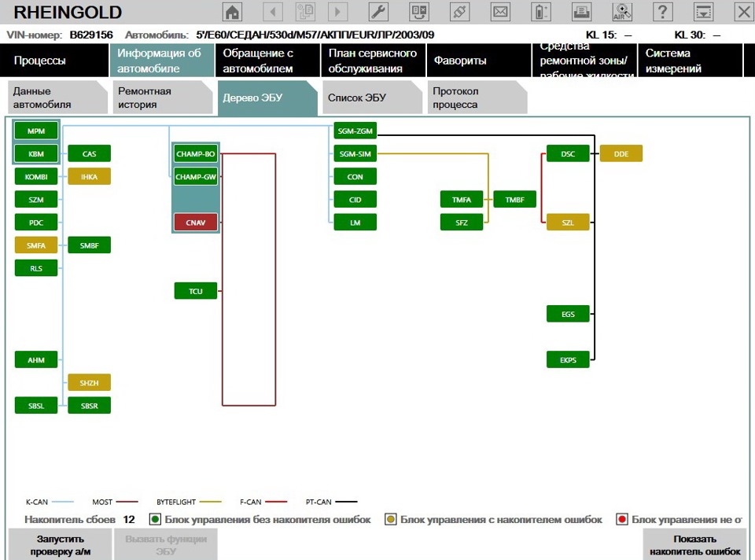Image resolution: width=755 pixels, height=560 pixels.
Task: Select the LM control unit
Action: pyautogui.click(x=355, y=223)
